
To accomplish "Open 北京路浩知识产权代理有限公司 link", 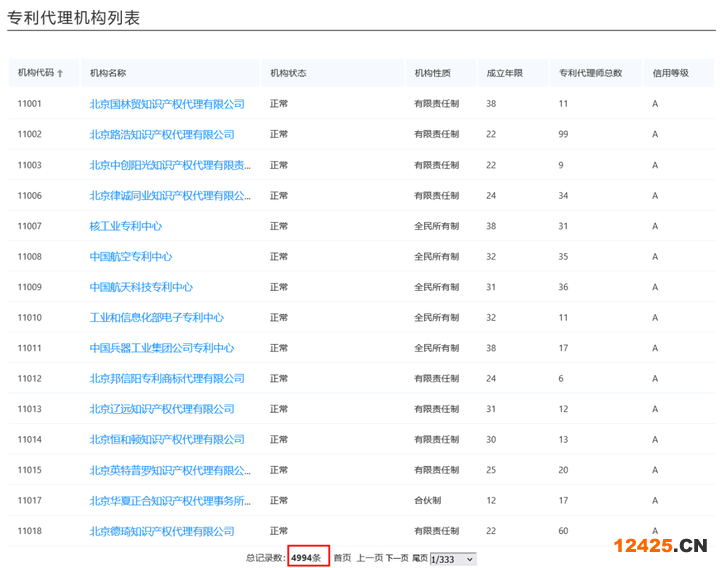I will pos(162,134).
